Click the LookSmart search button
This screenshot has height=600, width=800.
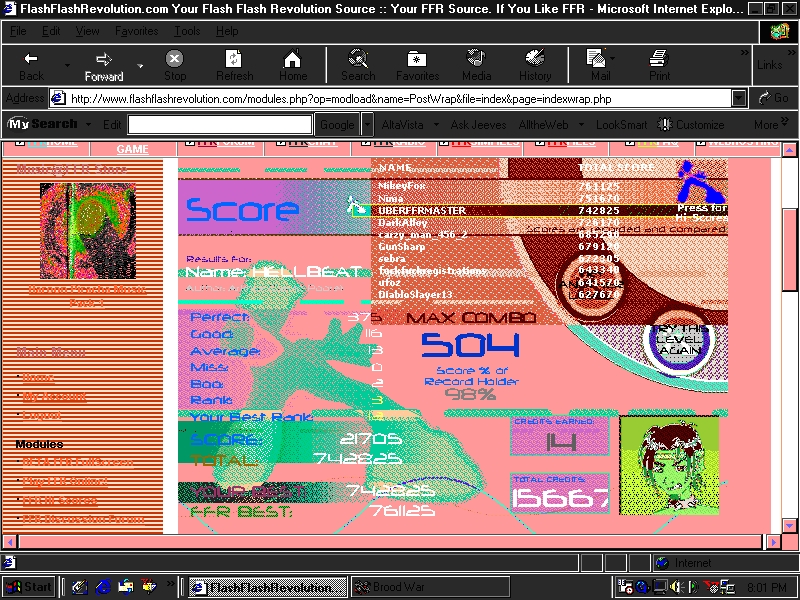coord(621,124)
